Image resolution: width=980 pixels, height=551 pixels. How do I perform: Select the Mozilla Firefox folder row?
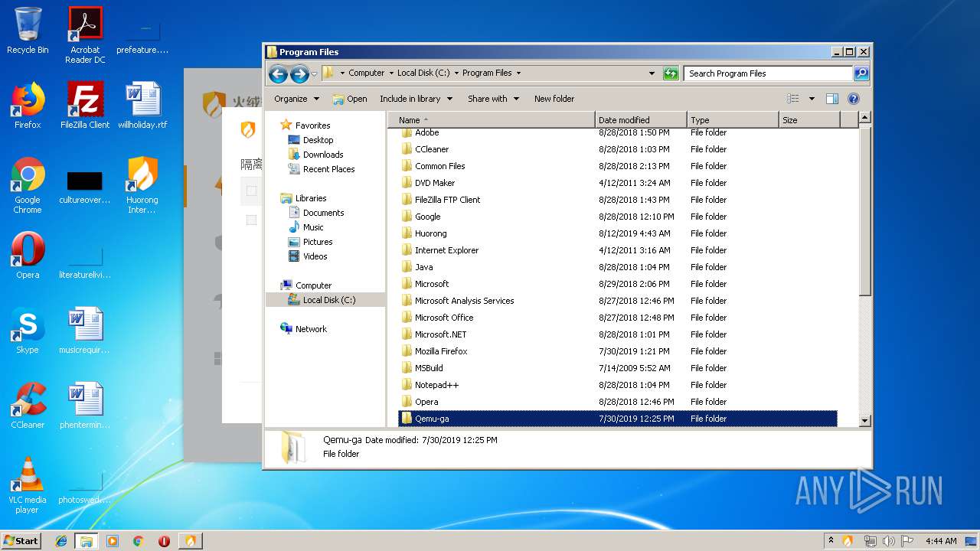(618, 351)
